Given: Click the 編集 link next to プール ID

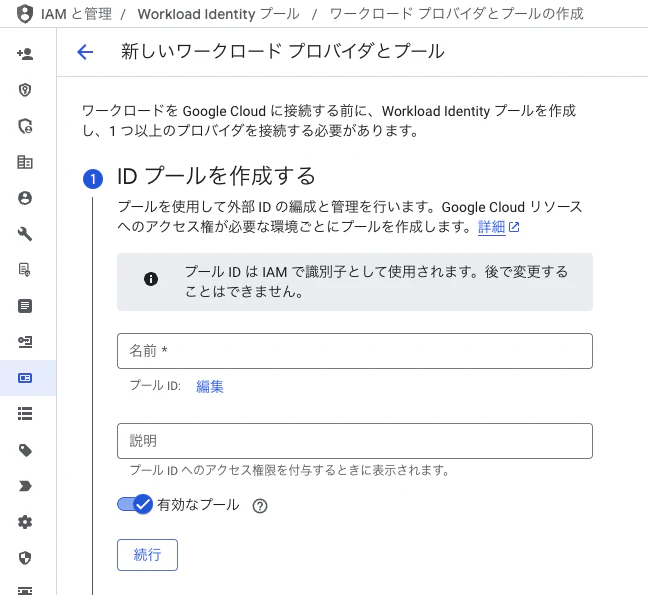Looking at the screenshot, I should tap(210, 387).
